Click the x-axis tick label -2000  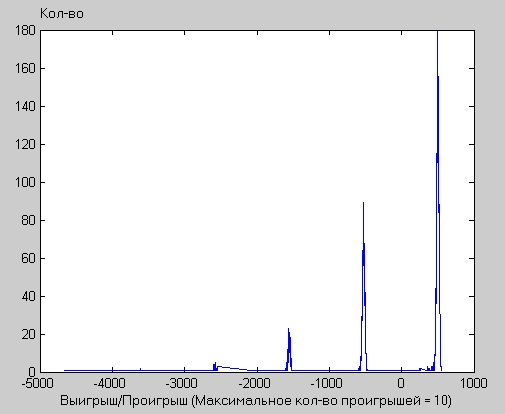coord(254,383)
